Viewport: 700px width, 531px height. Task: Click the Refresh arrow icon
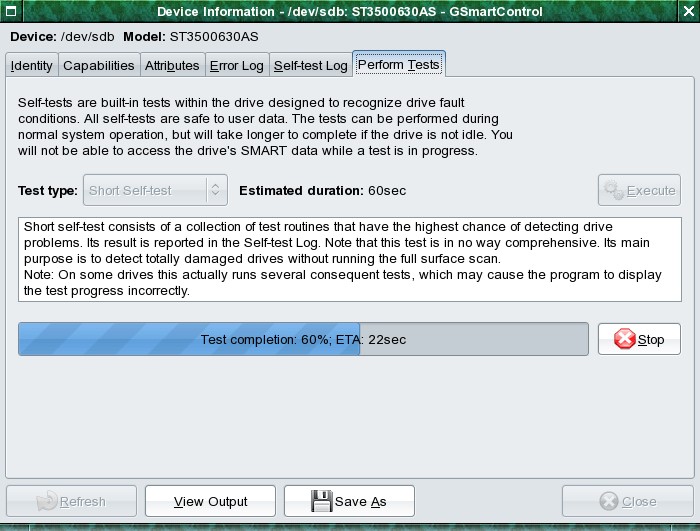click(x=46, y=501)
